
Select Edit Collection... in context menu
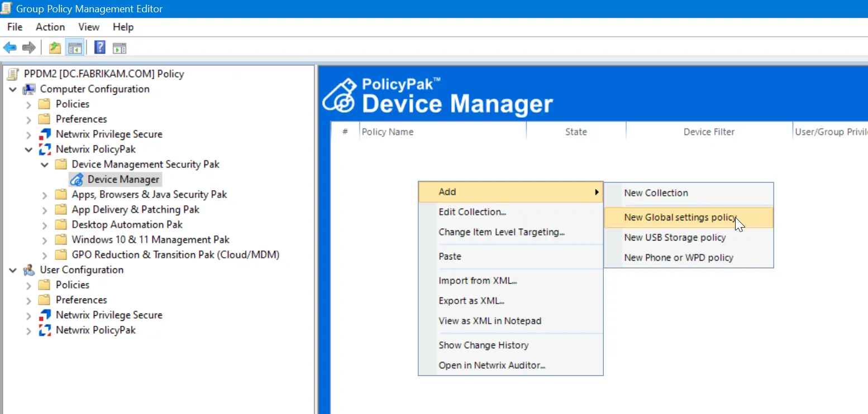point(511,212)
